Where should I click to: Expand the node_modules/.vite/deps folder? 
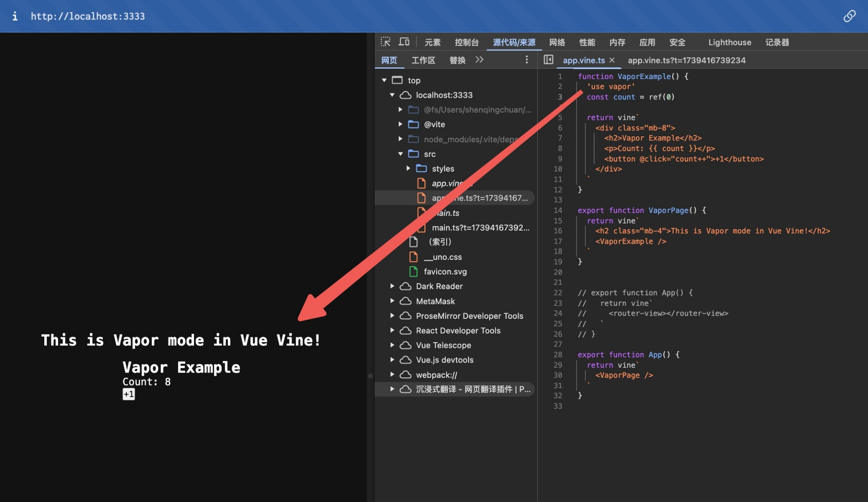pos(400,139)
